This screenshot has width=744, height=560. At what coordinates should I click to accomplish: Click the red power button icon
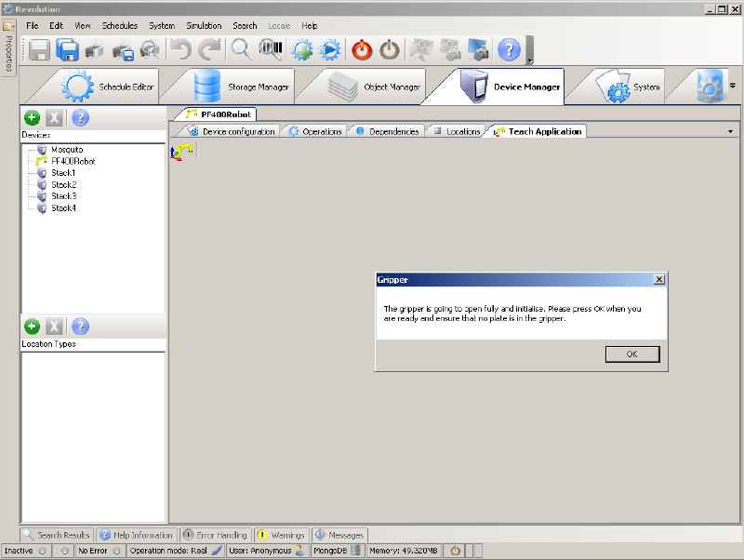click(x=362, y=50)
